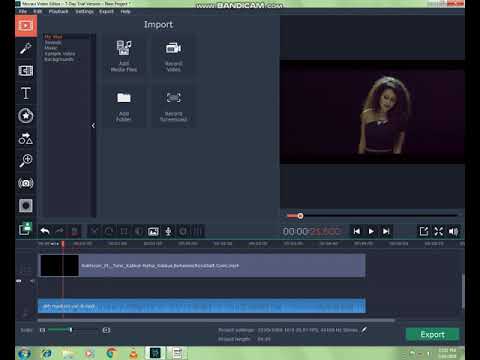Open the Help menu

(x=125, y=12)
